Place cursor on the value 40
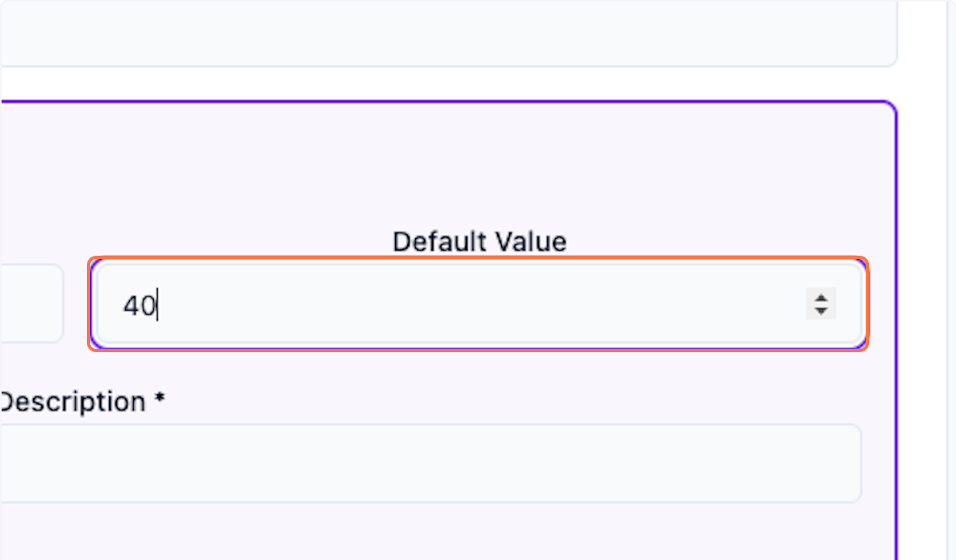This screenshot has height=560, width=956. coord(139,305)
